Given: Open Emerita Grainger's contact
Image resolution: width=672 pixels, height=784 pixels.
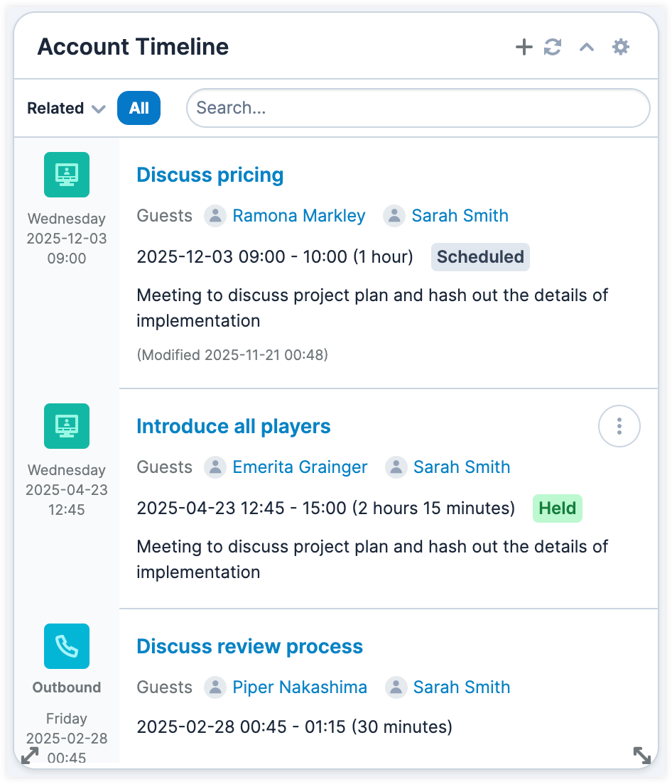Looking at the screenshot, I should (300, 467).
